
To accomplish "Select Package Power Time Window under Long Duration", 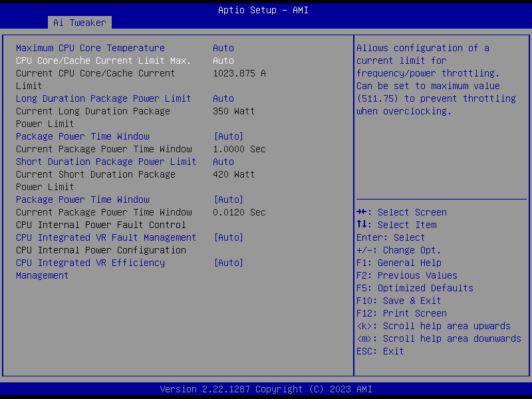I will [82, 136].
